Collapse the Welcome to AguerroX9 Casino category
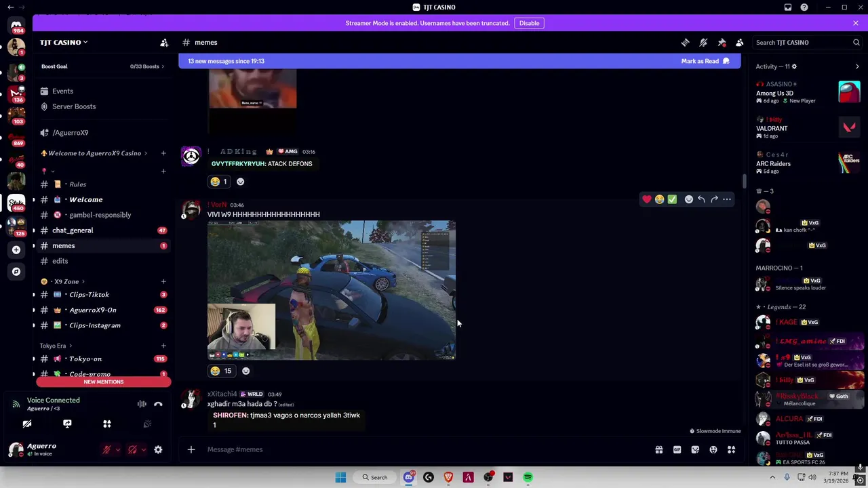This screenshot has height=488, width=868. tap(94, 153)
